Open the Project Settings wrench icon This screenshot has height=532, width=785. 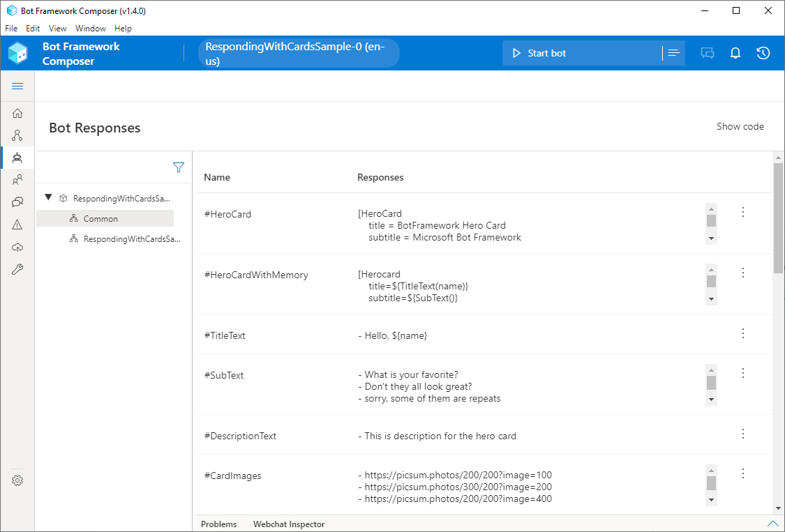[x=17, y=269]
